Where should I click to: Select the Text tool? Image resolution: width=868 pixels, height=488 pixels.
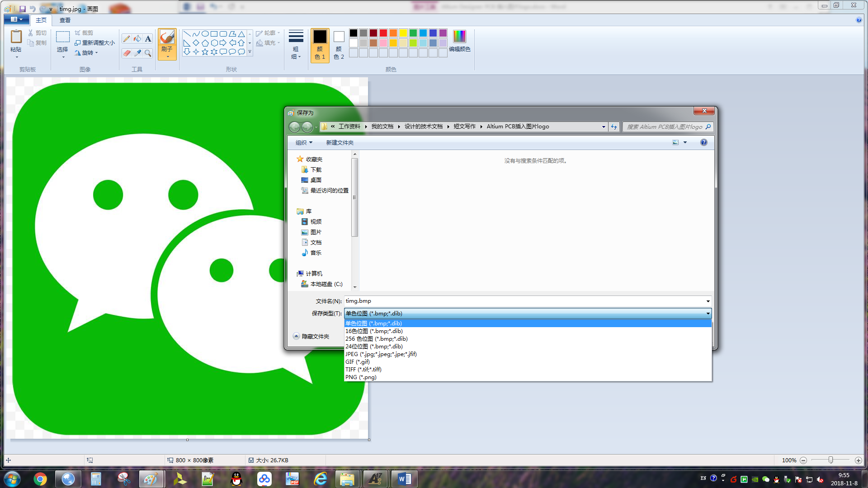[x=148, y=39]
